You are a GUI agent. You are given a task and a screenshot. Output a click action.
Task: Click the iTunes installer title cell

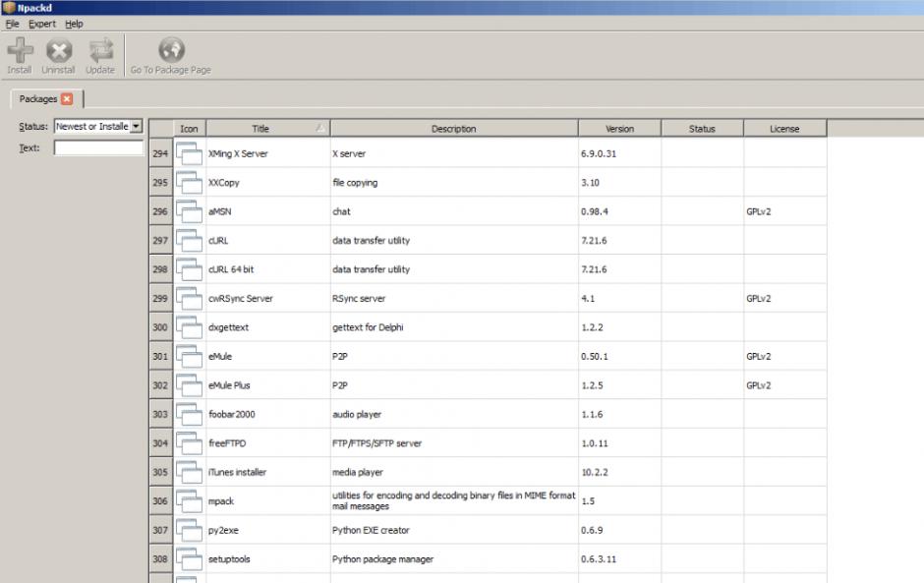pos(268,472)
